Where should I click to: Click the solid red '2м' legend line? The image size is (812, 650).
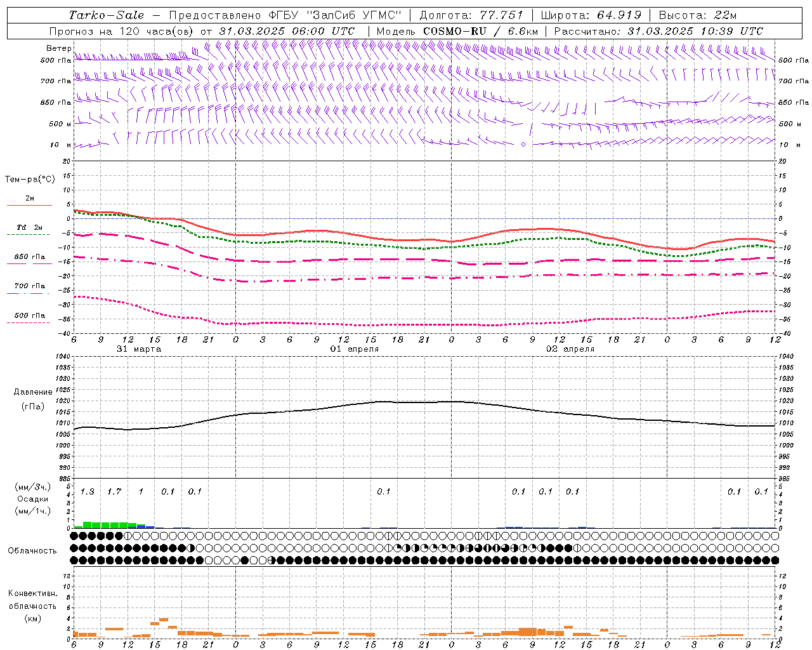29,205
